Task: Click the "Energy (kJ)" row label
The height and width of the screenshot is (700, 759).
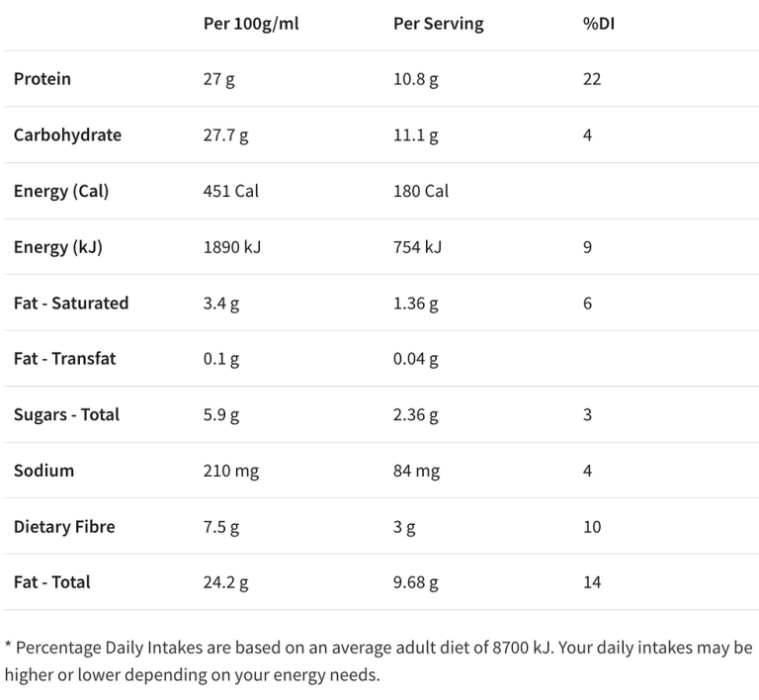Action: pos(58,247)
